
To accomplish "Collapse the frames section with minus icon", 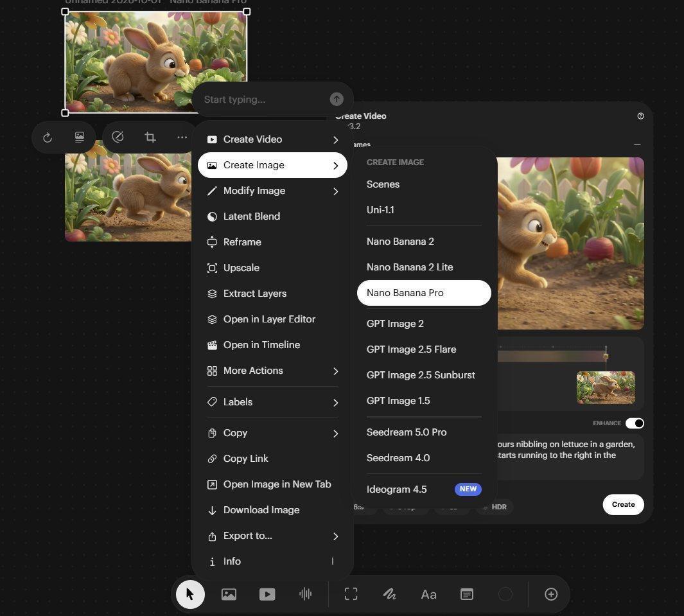I will tap(637, 144).
